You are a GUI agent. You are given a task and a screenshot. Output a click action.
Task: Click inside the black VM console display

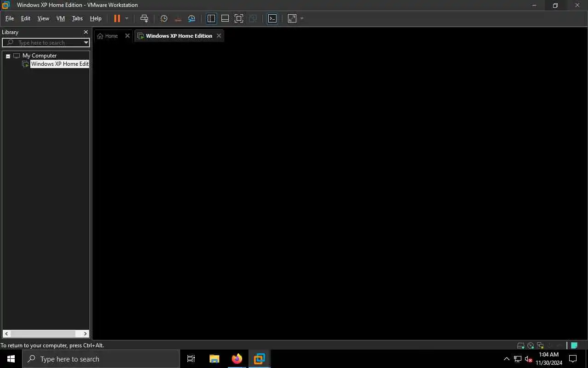pyautogui.click(x=340, y=191)
